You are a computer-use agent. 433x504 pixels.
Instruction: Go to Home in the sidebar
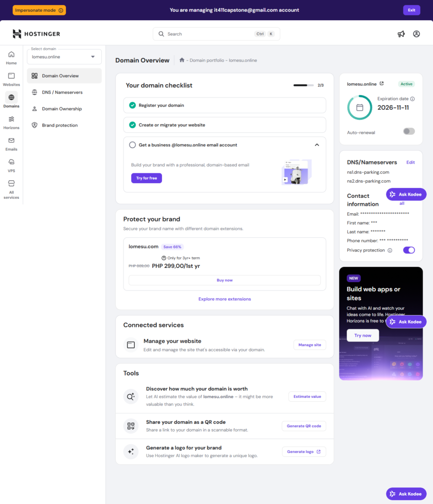pyautogui.click(x=11, y=58)
